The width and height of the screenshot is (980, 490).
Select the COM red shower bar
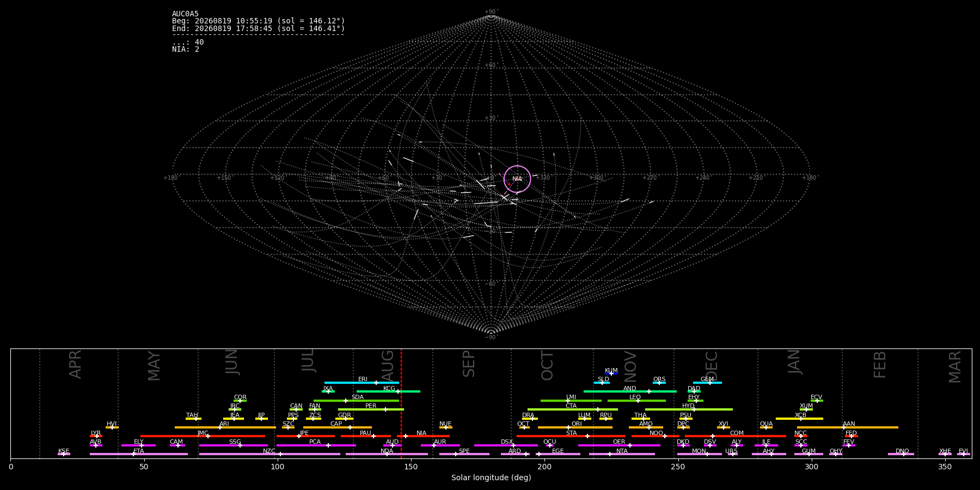click(736, 436)
